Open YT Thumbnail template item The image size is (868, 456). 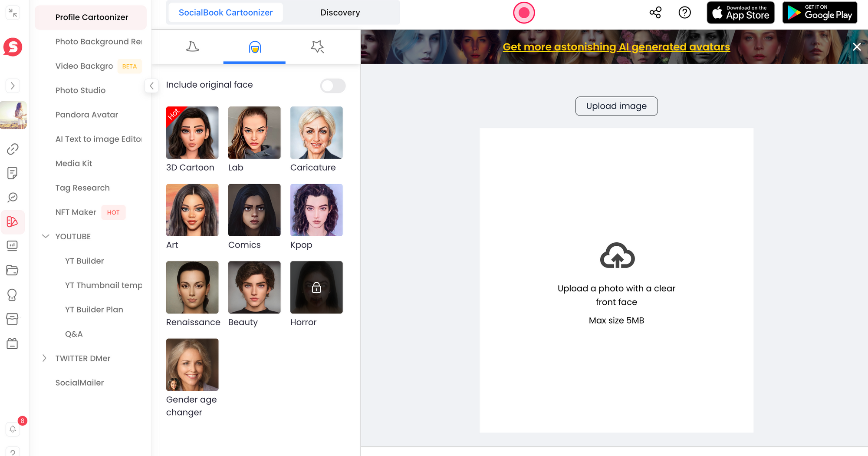pyautogui.click(x=104, y=285)
